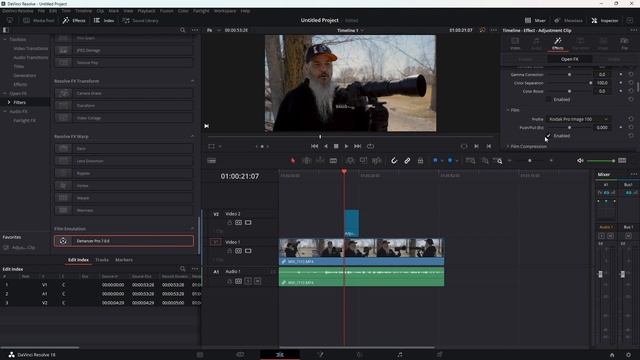This screenshot has height=360, width=640.
Task: Mute the timeline audio speaker icon
Action: 580,161
